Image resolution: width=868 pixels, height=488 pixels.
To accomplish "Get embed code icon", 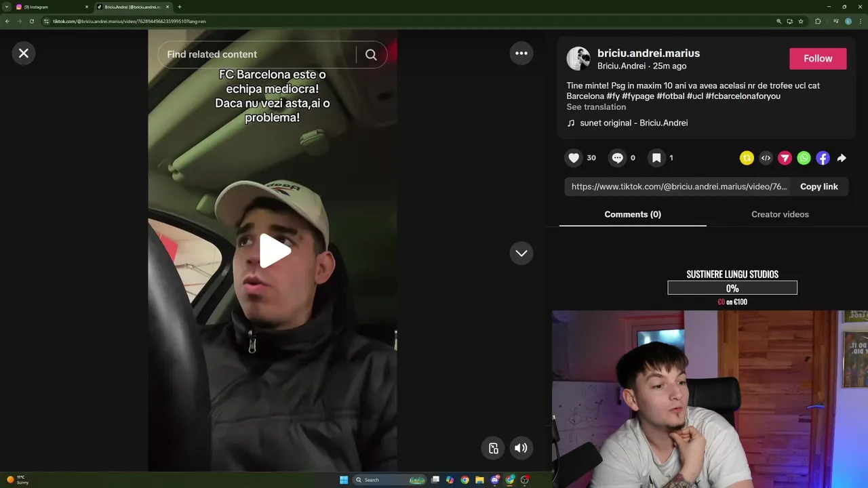I will pyautogui.click(x=766, y=158).
